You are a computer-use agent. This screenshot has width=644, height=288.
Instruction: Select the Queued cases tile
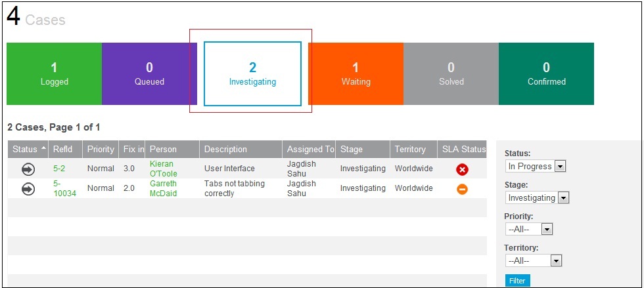pos(150,74)
